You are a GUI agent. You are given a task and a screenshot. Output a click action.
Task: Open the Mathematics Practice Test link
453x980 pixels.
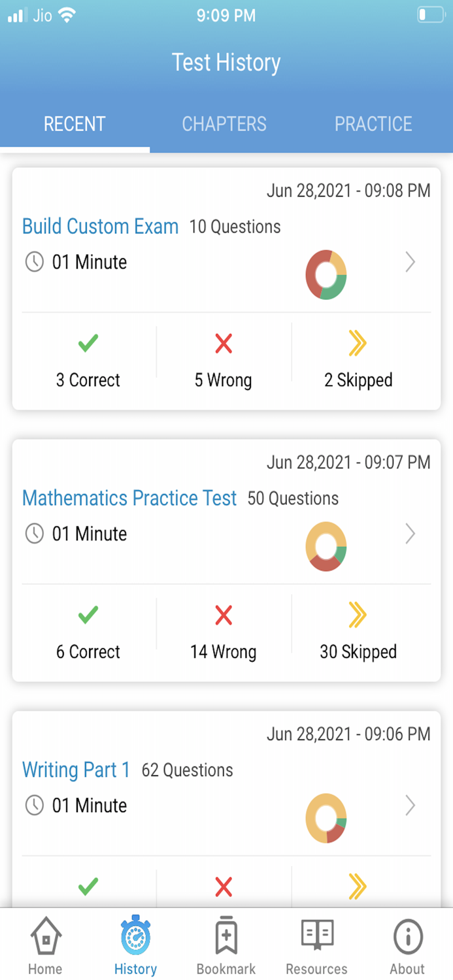(x=129, y=498)
